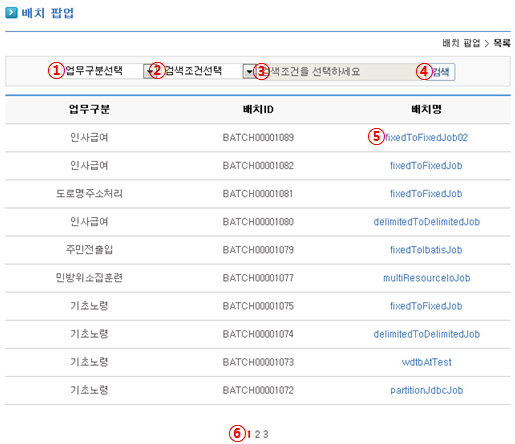Open fixedToFixedJob link for BATCH00001081
515x444 pixels.
426,194
